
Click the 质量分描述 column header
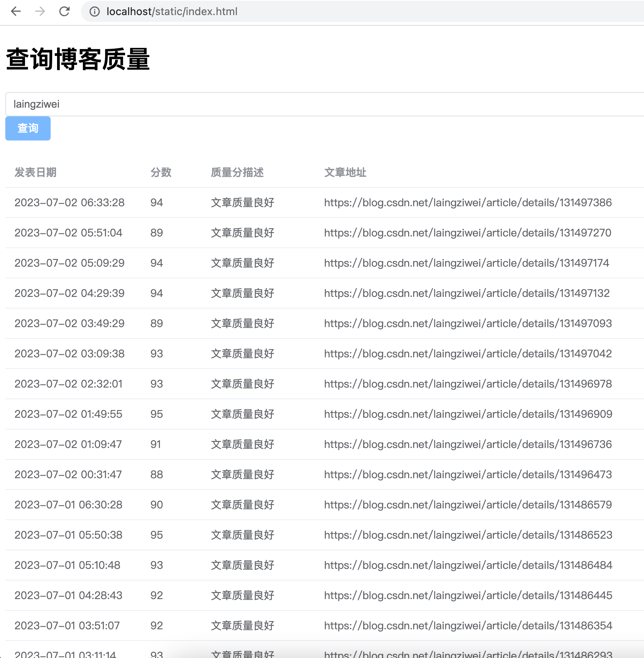pyautogui.click(x=237, y=173)
